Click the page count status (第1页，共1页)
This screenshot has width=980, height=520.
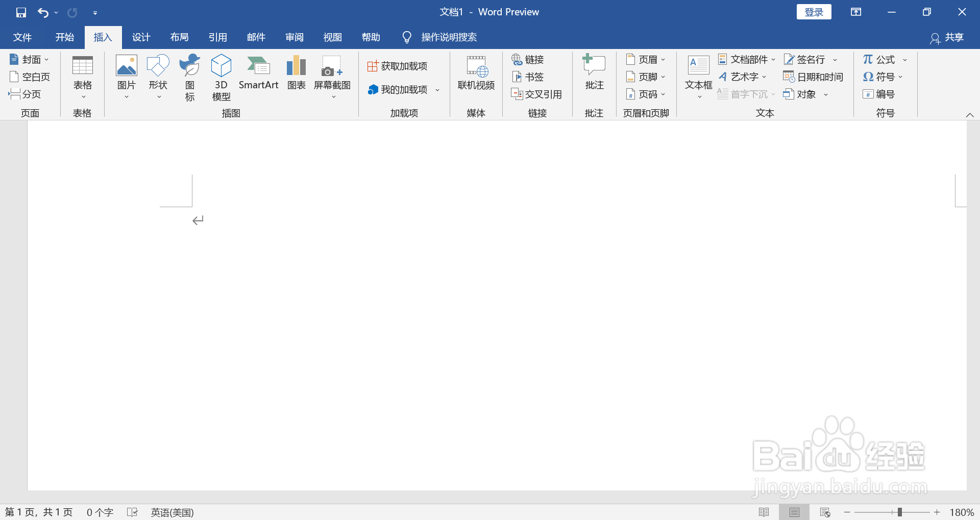(39, 512)
